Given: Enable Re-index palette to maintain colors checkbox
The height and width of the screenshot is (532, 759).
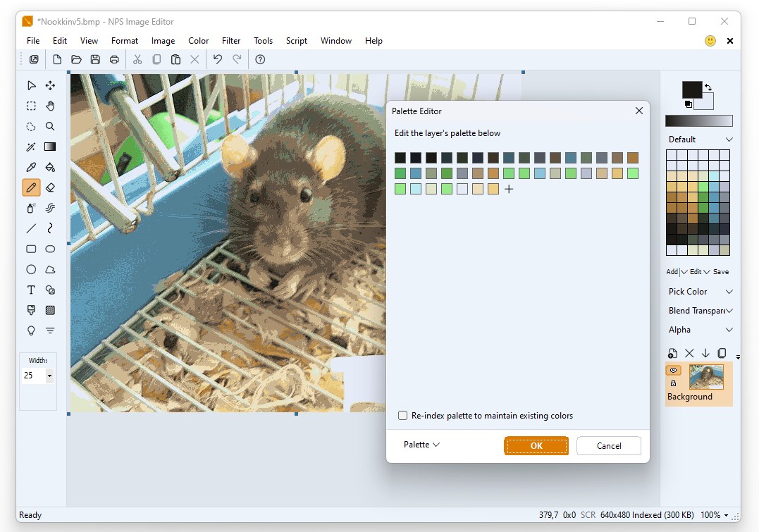Looking at the screenshot, I should tap(402, 415).
